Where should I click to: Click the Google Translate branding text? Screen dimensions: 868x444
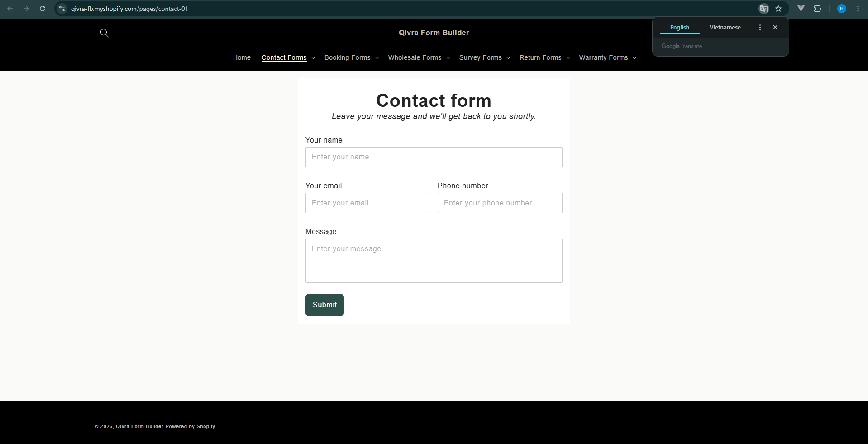click(x=682, y=46)
